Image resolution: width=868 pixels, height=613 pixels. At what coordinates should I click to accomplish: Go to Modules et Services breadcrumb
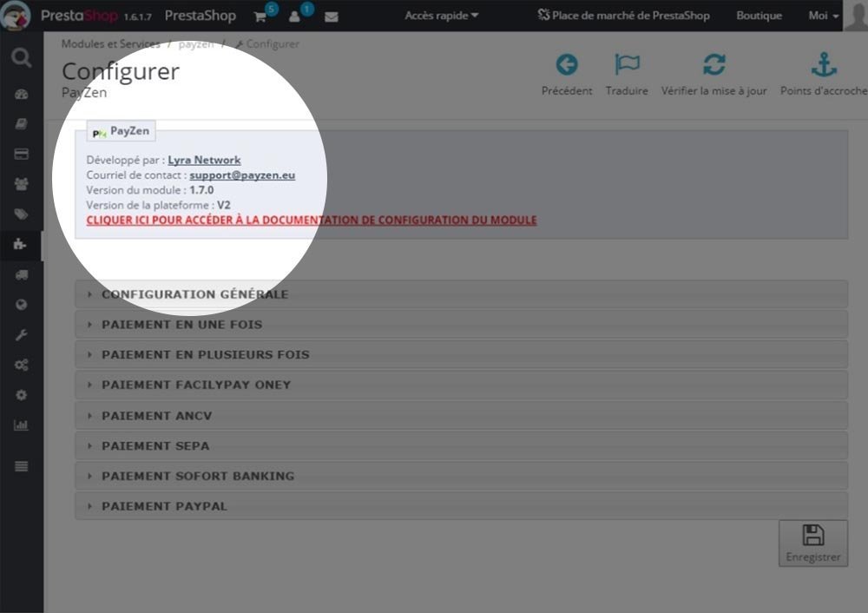pos(111,43)
